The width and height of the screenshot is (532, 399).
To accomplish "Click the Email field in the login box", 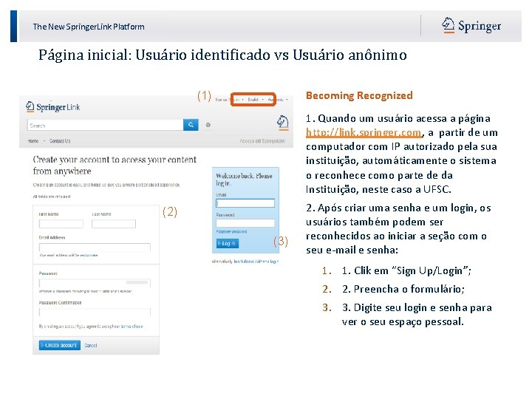I will click(245, 203).
